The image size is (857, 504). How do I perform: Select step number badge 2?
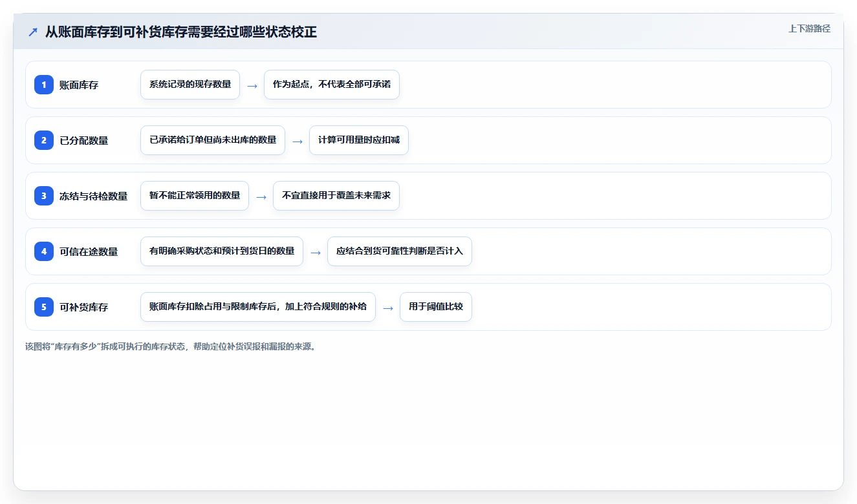44,140
